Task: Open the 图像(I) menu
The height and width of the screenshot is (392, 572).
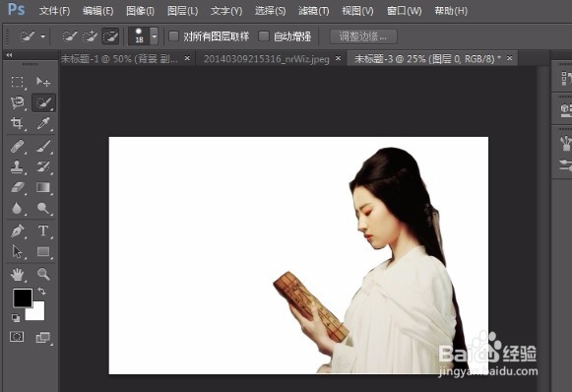Action: (140, 11)
